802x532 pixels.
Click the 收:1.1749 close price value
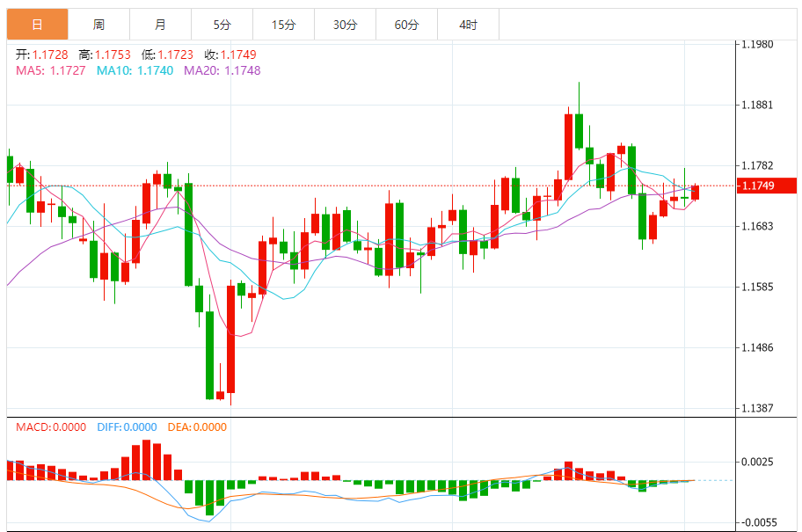[230, 55]
